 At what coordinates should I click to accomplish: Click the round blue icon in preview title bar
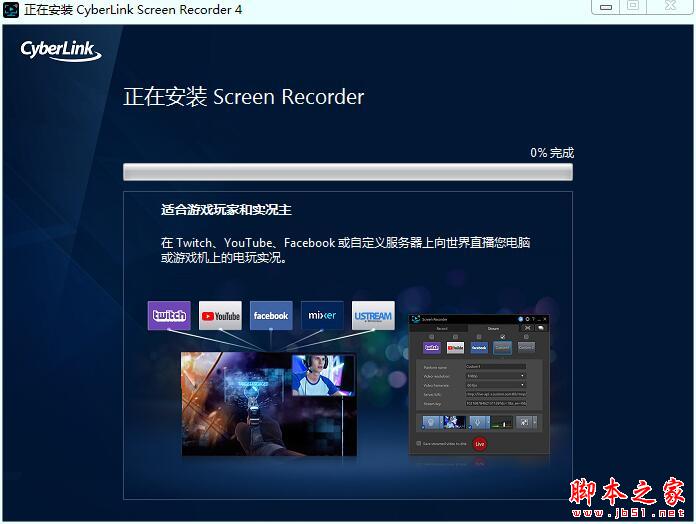(521, 319)
